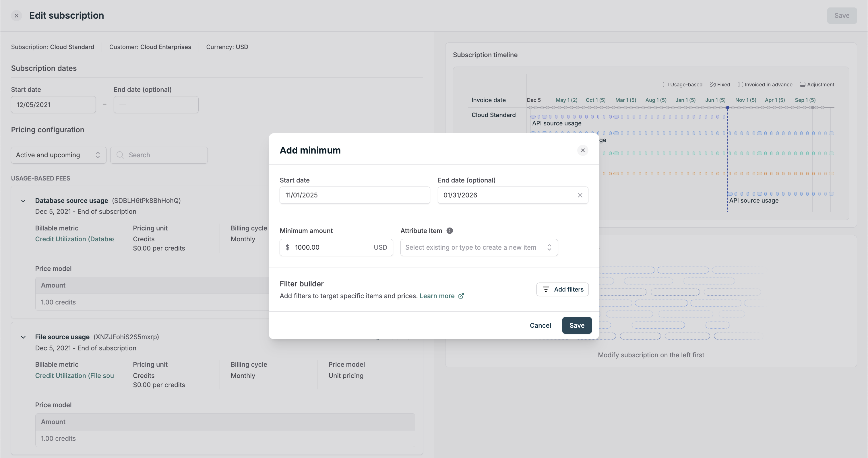
Task: Click the external link icon beside Learn more
Action: click(x=461, y=296)
